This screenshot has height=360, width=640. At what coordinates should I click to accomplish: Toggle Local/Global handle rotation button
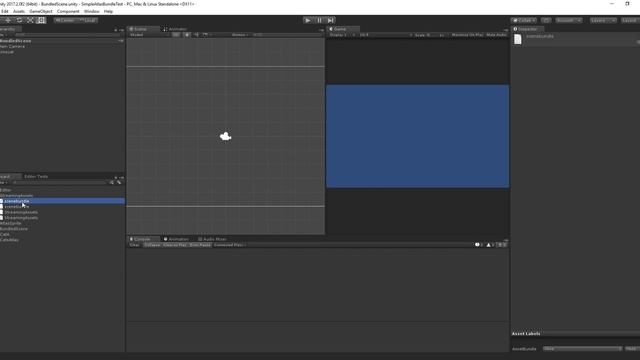point(87,20)
